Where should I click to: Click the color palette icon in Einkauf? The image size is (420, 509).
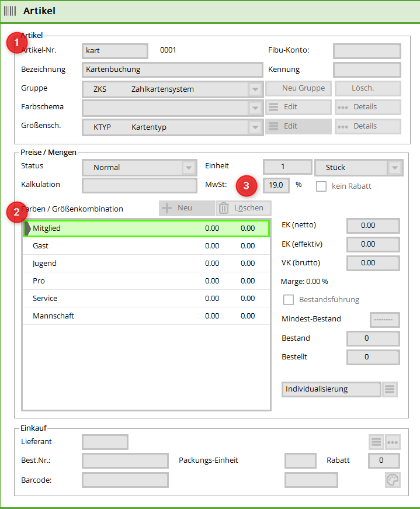(393, 480)
